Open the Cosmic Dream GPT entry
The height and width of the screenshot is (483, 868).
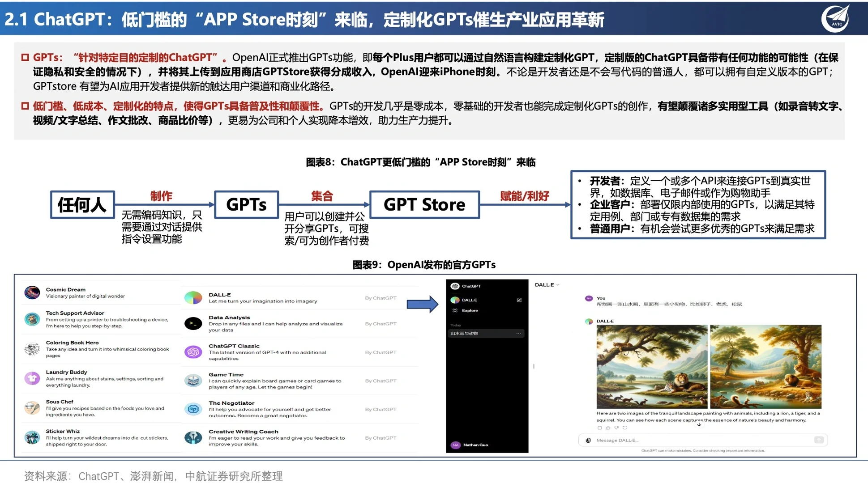pos(101,292)
